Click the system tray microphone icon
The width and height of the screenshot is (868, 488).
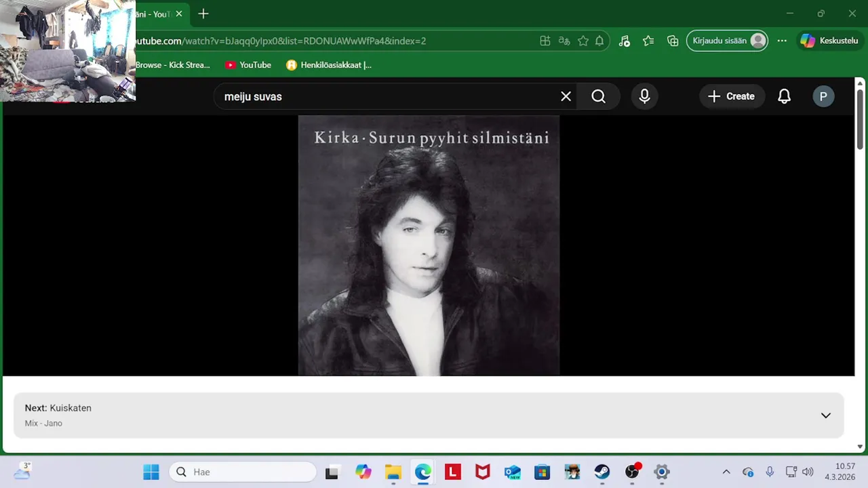pos(770,472)
